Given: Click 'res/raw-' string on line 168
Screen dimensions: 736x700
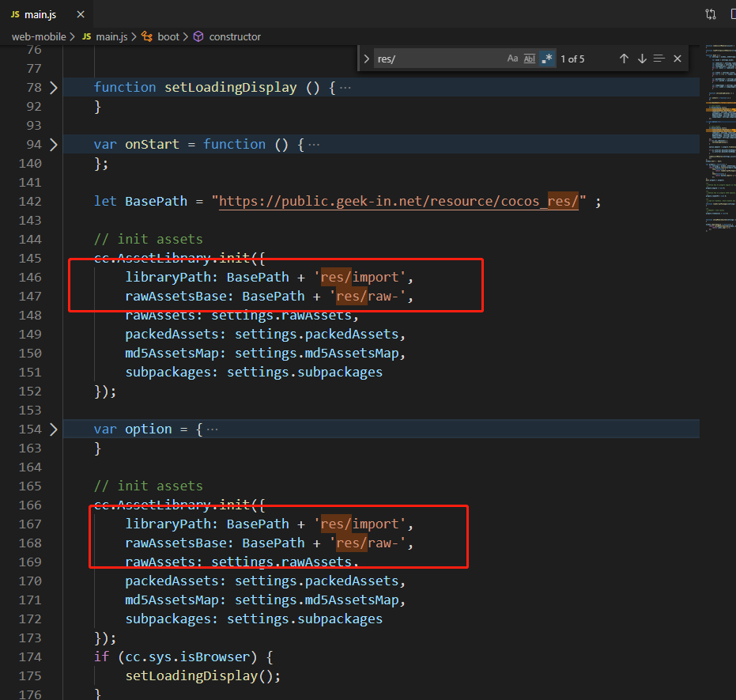Looking at the screenshot, I should (x=368, y=543).
